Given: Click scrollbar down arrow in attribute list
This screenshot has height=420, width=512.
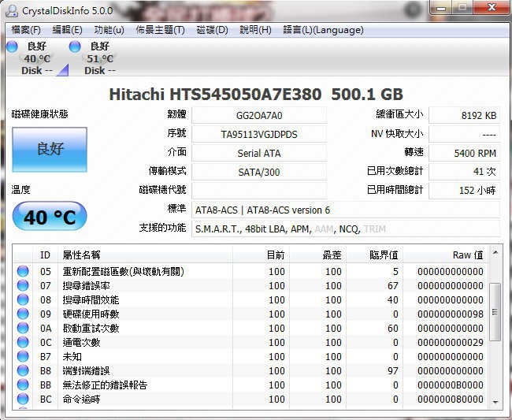Looking at the screenshot, I should tap(495, 401).
